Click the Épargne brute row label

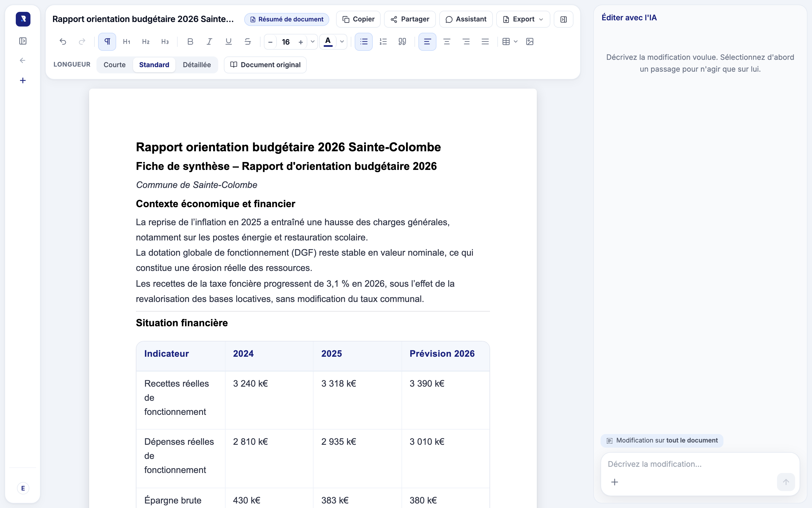click(x=173, y=500)
